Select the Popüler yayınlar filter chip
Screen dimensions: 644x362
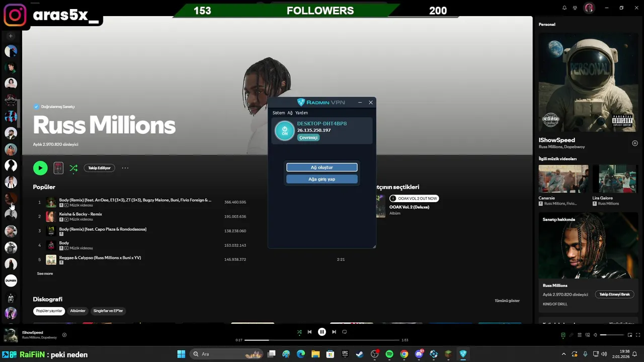pyautogui.click(x=49, y=311)
